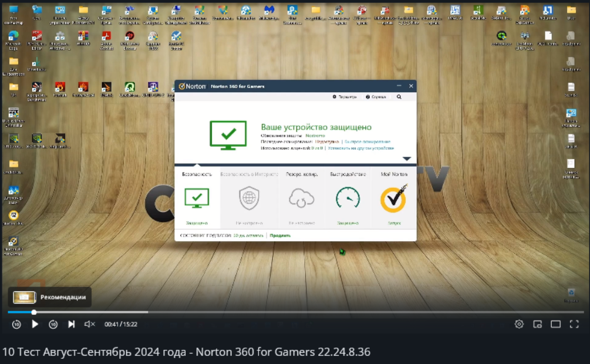Click the 30 дн. осталось text
Screen dimensions: 590x364
pyautogui.click(x=248, y=235)
